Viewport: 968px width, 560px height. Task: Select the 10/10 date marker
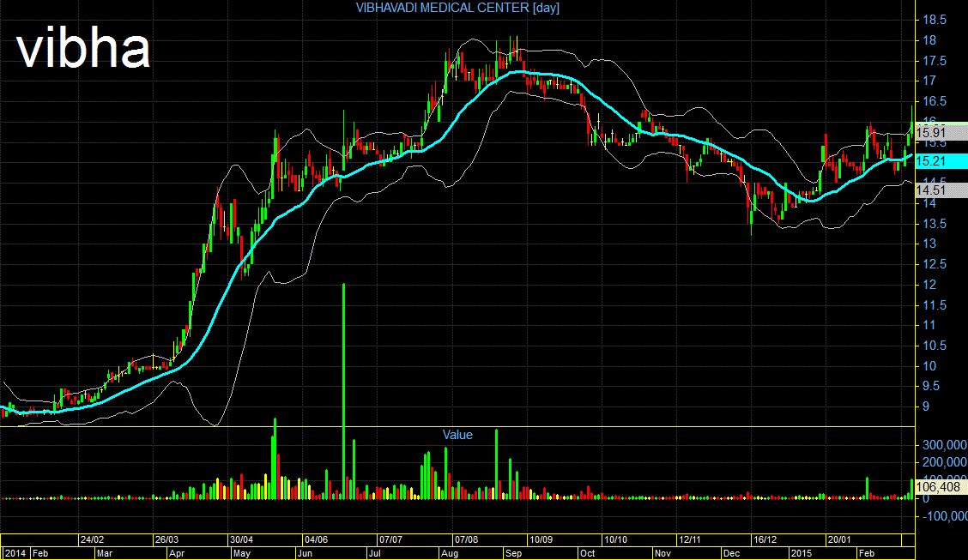coord(615,539)
